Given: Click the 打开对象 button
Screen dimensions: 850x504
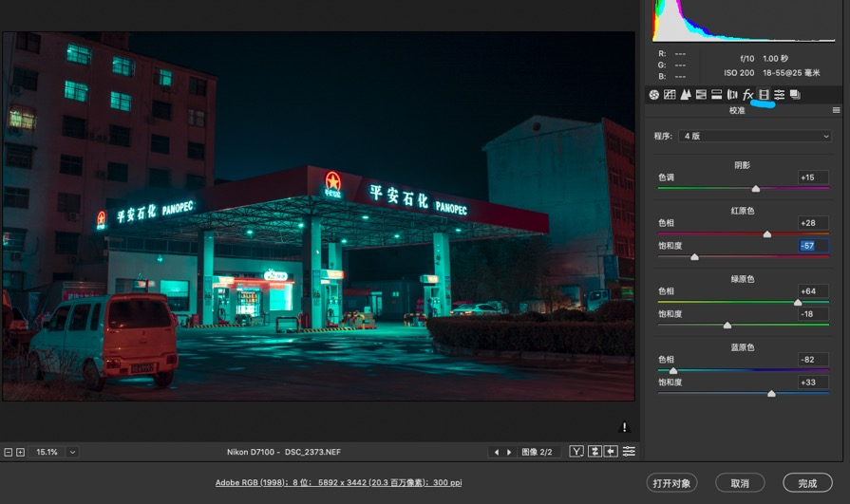Looking at the screenshot, I should pyautogui.click(x=671, y=483).
